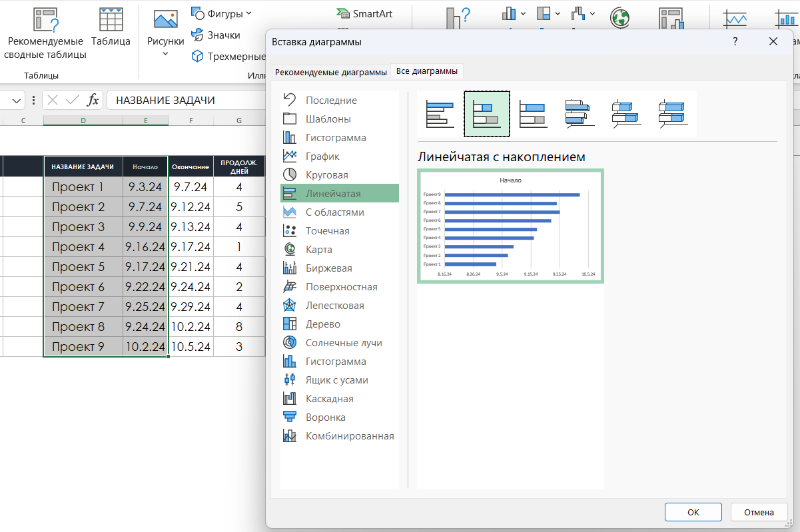Select С областями chart type

(x=340, y=212)
